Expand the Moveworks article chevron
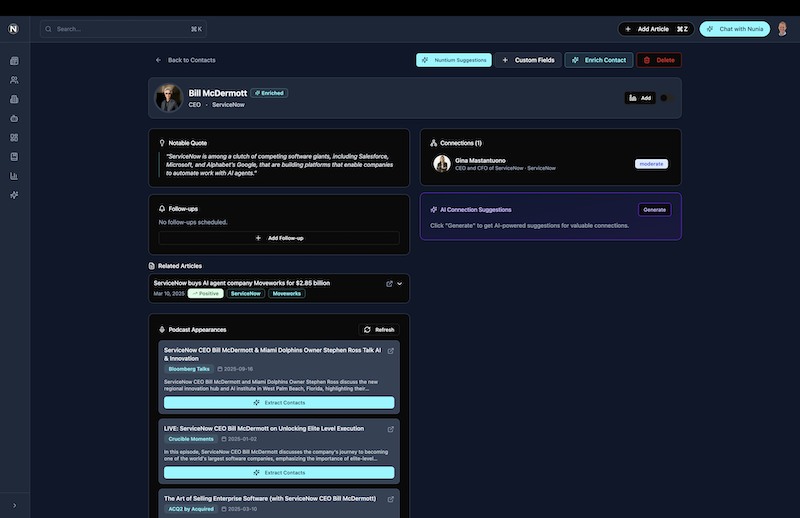The width and height of the screenshot is (800, 518). (x=399, y=284)
